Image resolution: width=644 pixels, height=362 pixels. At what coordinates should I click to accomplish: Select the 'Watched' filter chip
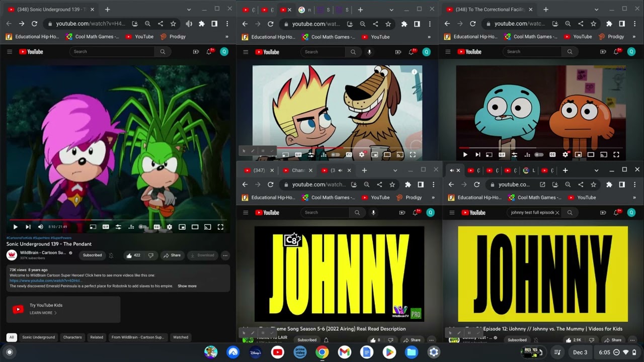tap(181, 337)
